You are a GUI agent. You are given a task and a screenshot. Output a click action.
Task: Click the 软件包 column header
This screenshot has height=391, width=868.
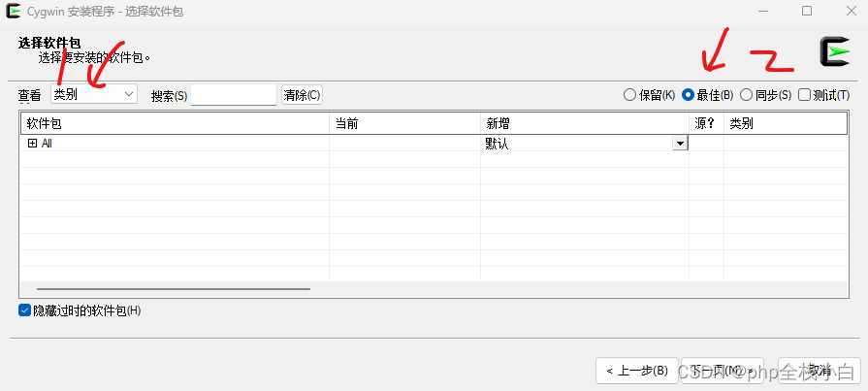(x=175, y=123)
